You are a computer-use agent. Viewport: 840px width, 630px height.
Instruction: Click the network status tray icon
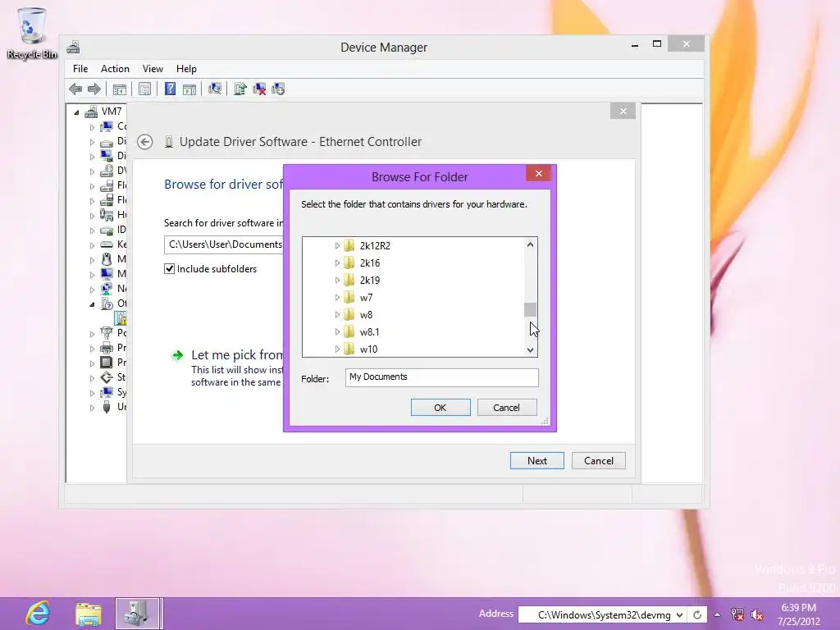tap(737, 614)
